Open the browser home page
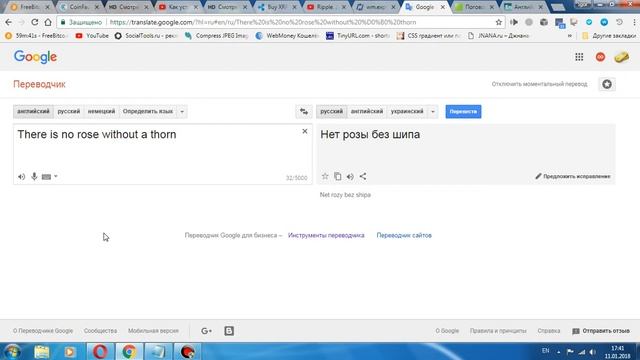This screenshot has width=640, height=360. (x=48, y=22)
